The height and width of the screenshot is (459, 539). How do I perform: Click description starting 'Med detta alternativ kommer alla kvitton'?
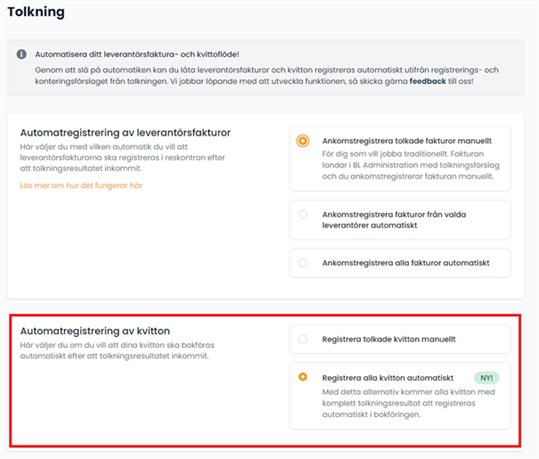pos(408,403)
